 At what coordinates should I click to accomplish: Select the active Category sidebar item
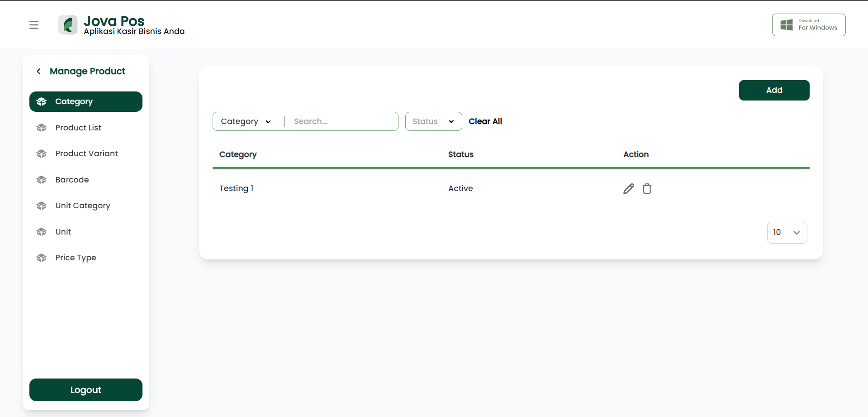[86, 101]
